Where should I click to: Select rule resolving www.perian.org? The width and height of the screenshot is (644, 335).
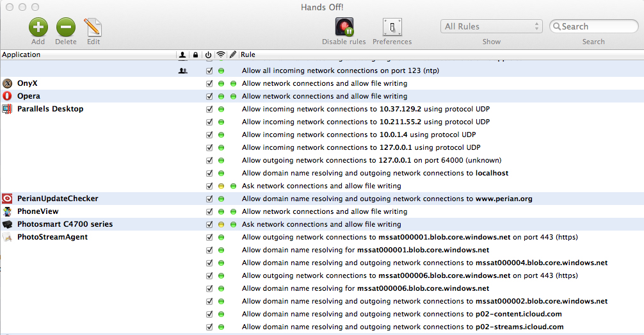(x=387, y=199)
